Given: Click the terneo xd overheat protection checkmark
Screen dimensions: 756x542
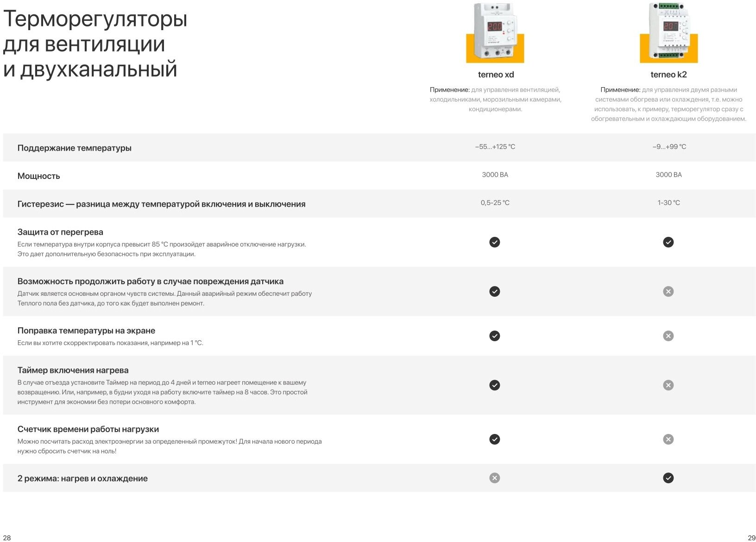Looking at the screenshot, I should (x=495, y=242).
